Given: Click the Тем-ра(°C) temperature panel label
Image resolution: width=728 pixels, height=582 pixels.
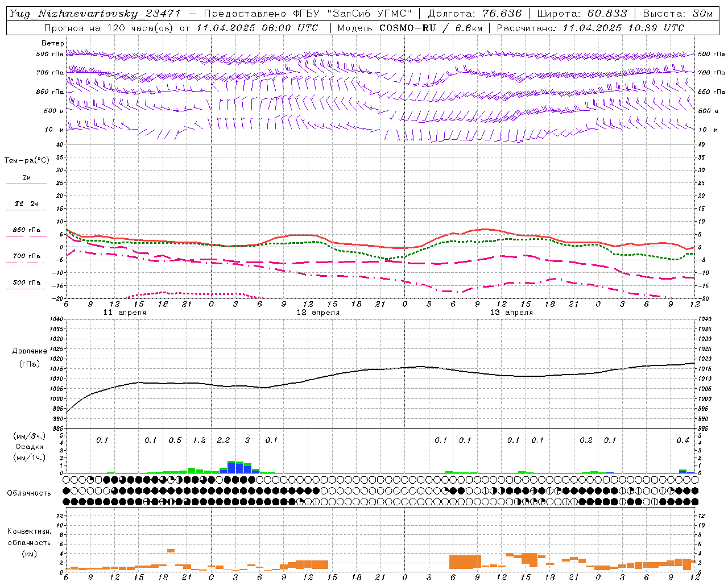Looking at the screenshot, I should (27, 161).
